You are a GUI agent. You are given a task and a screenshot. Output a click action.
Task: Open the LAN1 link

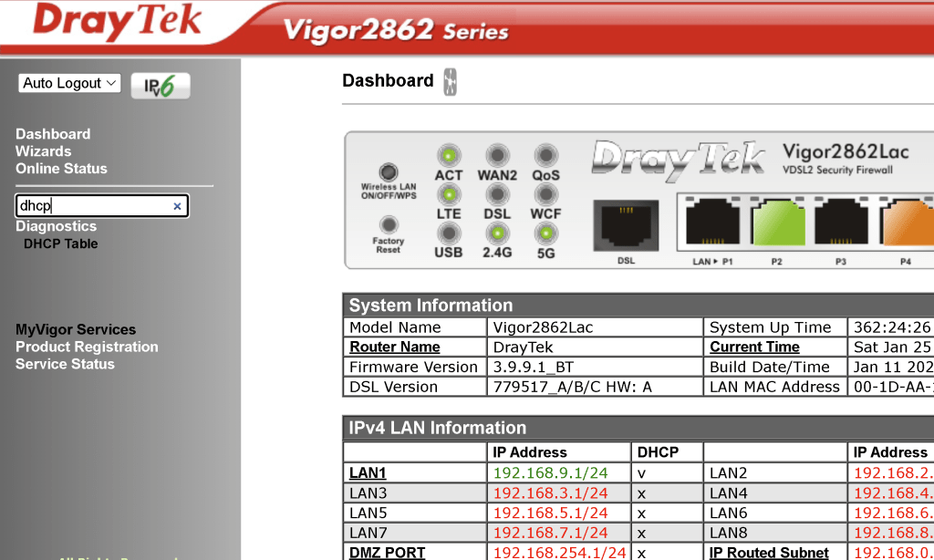[x=368, y=473]
